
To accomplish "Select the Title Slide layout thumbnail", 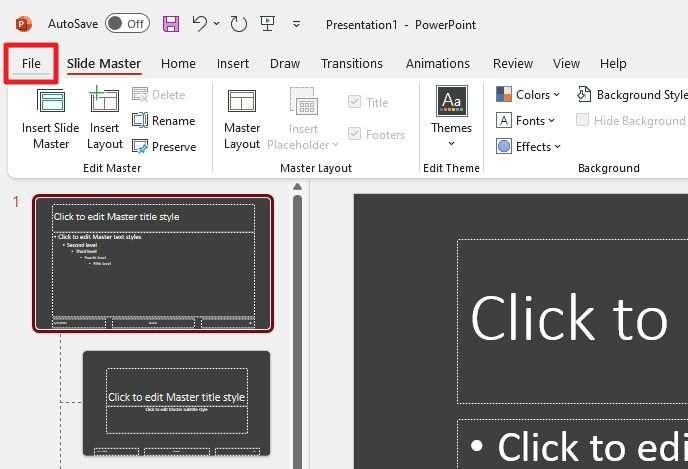I will (x=176, y=403).
